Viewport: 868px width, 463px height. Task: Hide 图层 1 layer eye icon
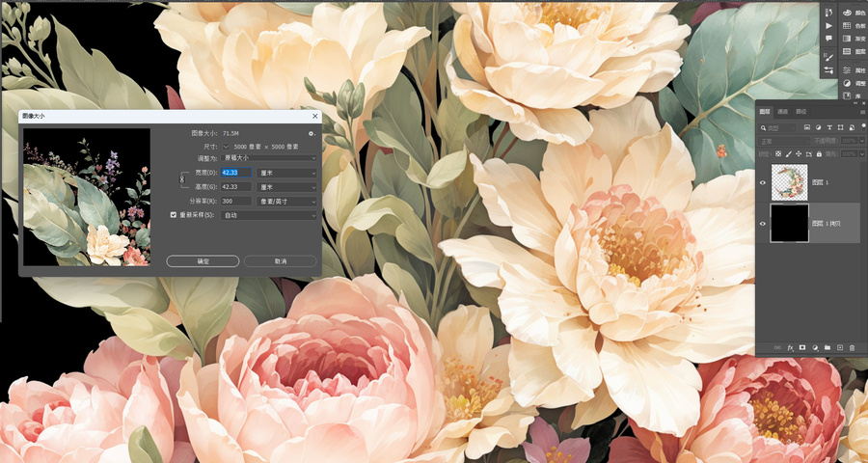pyautogui.click(x=763, y=182)
